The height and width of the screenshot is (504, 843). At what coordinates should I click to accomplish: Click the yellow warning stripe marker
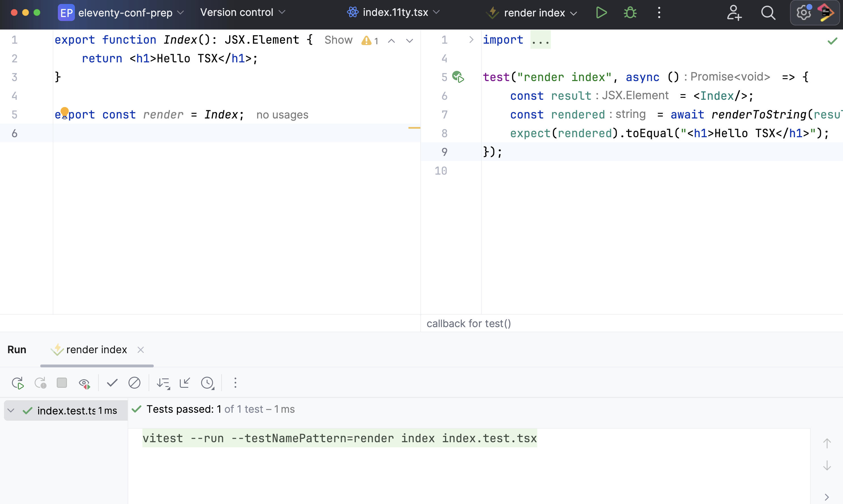[x=414, y=128]
